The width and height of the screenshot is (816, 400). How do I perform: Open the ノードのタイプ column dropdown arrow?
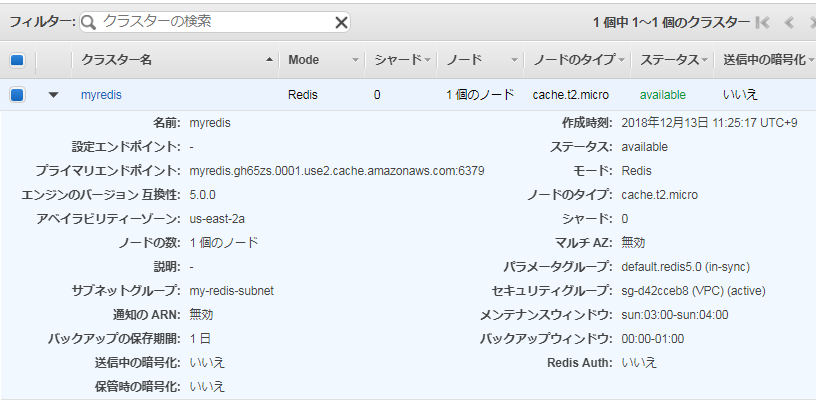tap(620, 60)
